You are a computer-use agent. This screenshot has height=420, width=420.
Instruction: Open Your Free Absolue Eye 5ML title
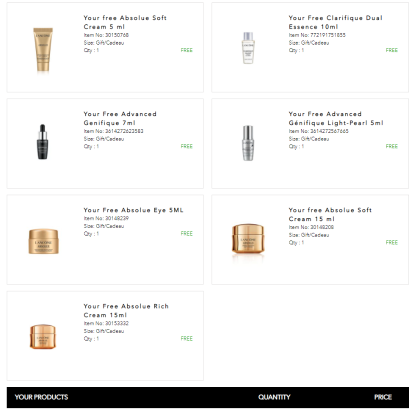pos(133,210)
